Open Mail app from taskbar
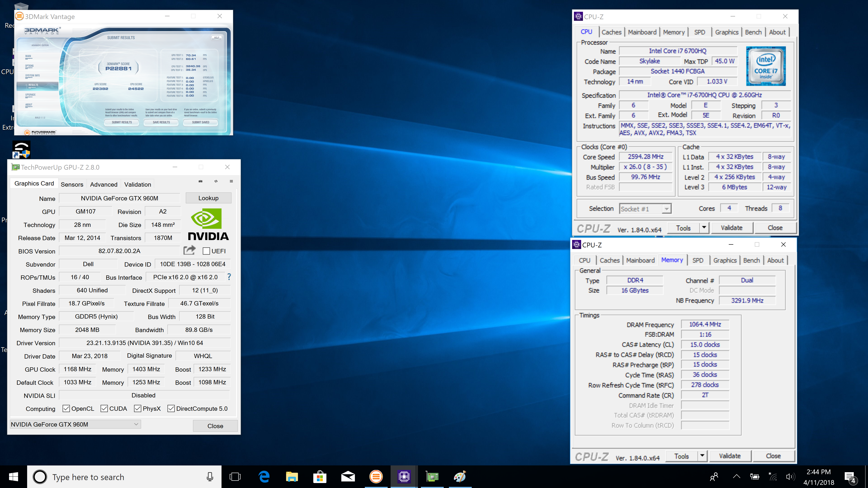This screenshot has width=868, height=488. (x=348, y=476)
